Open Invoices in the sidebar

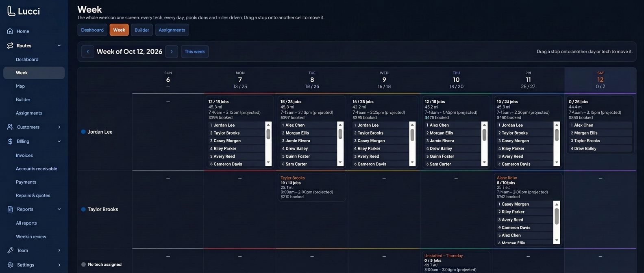(24, 155)
